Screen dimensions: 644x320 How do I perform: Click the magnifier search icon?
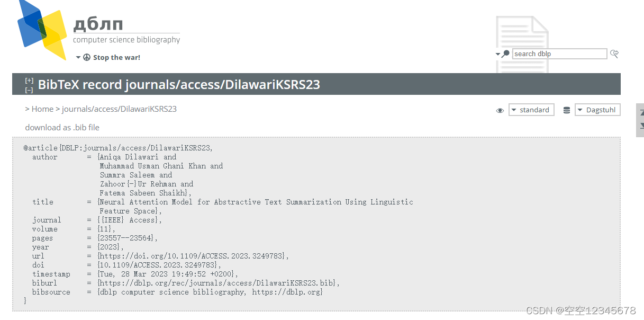(x=506, y=54)
